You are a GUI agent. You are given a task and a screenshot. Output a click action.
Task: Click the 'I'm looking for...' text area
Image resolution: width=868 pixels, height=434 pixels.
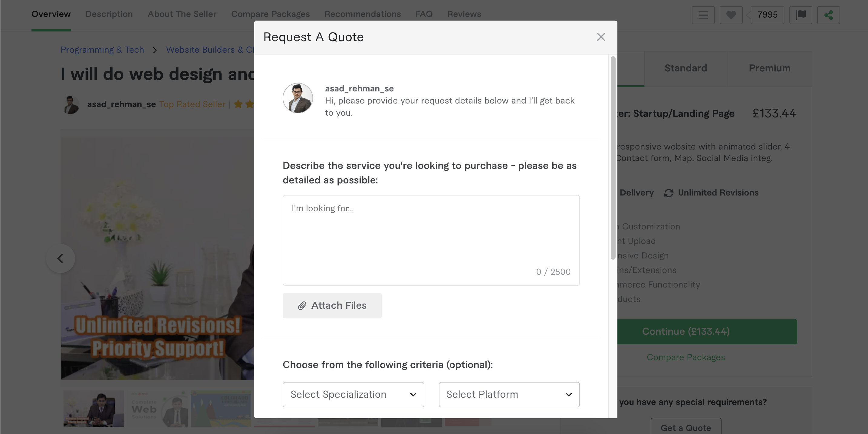click(431, 240)
